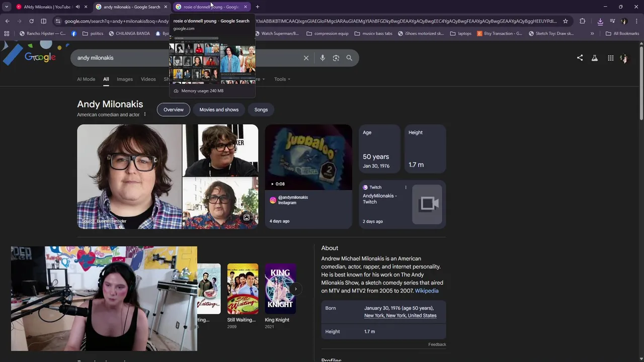The width and height of the screenshot is (644, 362).
Task: Select the AI Mode search tab
Action: [x=86, y=79]
